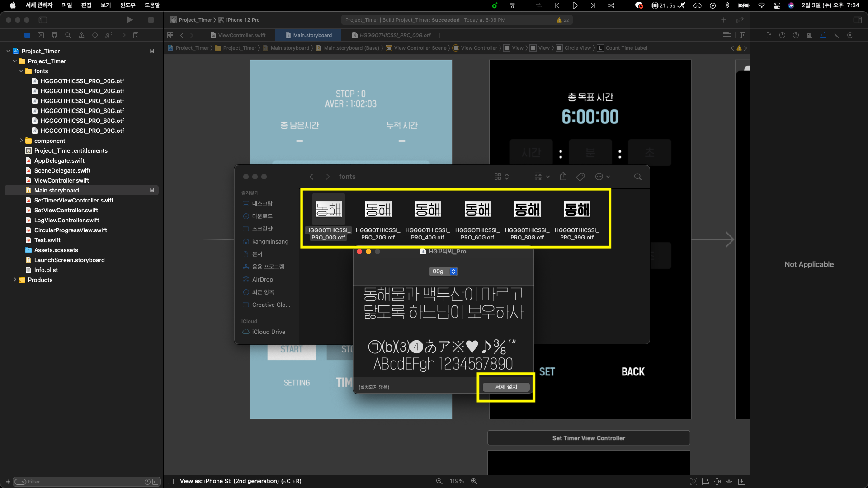
Task: Toggle the Xcode inspectors panel
Action: click(x=857, y=20)
